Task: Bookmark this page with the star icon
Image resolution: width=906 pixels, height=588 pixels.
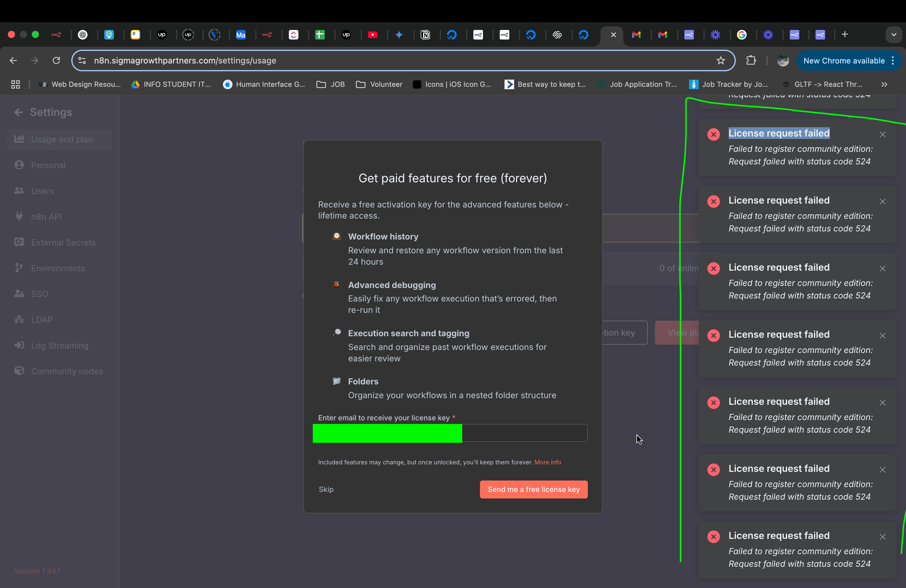Action: pyautogui.click(x=720, y=60)
